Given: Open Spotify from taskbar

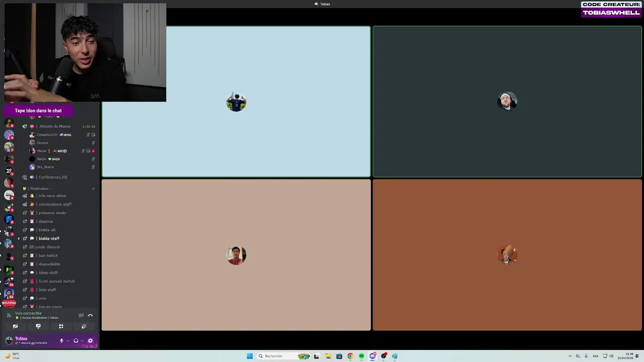Looking at the screenshot, I should [x=361, y=356].
